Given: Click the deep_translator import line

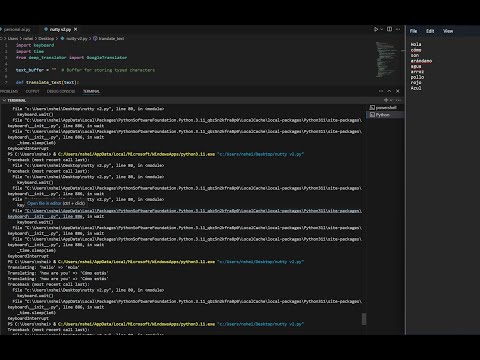Looking at the screenshot, I should (71, 58).
